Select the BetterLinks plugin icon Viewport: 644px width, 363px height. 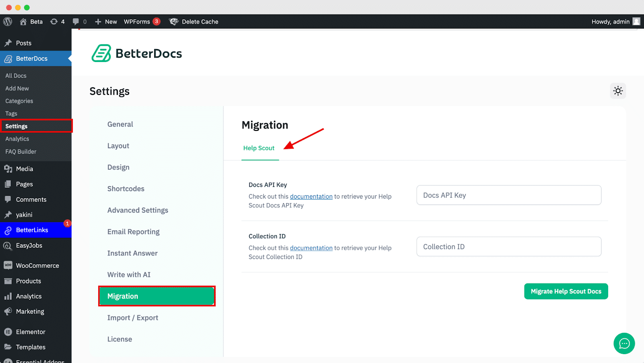(8, 230)
